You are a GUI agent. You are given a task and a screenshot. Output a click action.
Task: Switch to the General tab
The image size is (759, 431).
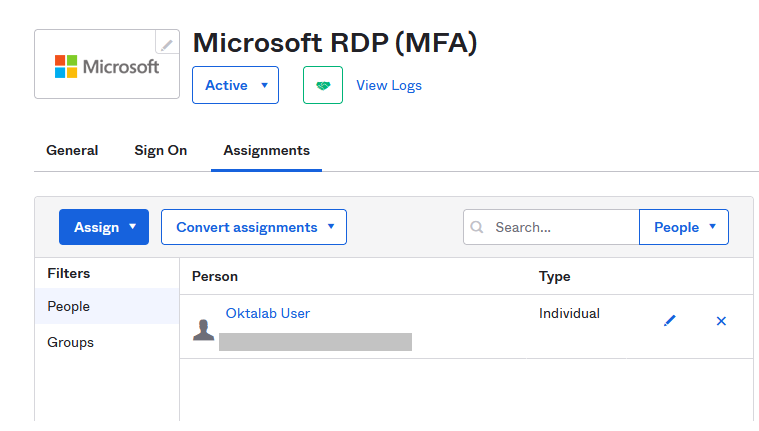pos(72,151)
